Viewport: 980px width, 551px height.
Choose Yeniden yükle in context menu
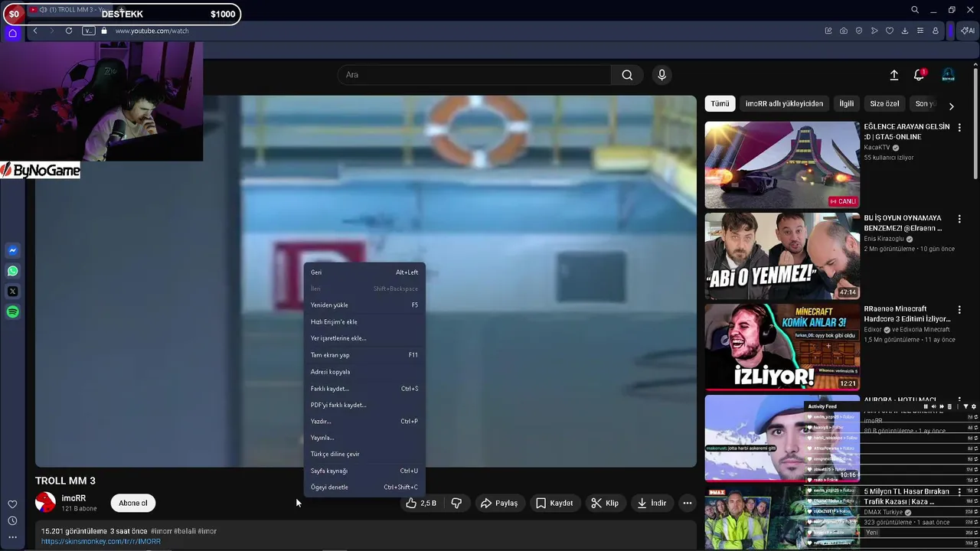point(364,305)
